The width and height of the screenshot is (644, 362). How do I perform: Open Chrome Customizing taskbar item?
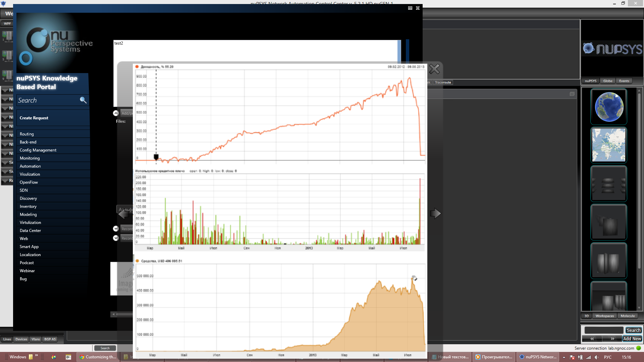pyautogui.click(x=98, y=357)
